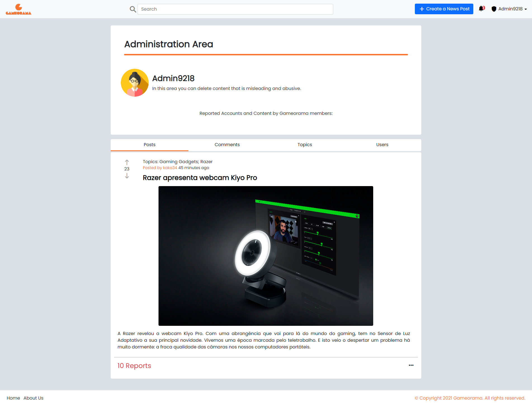This screenshot has width=532, height=406.
Task: Click the Gameorama logo
Action: (x=18, y=9)
